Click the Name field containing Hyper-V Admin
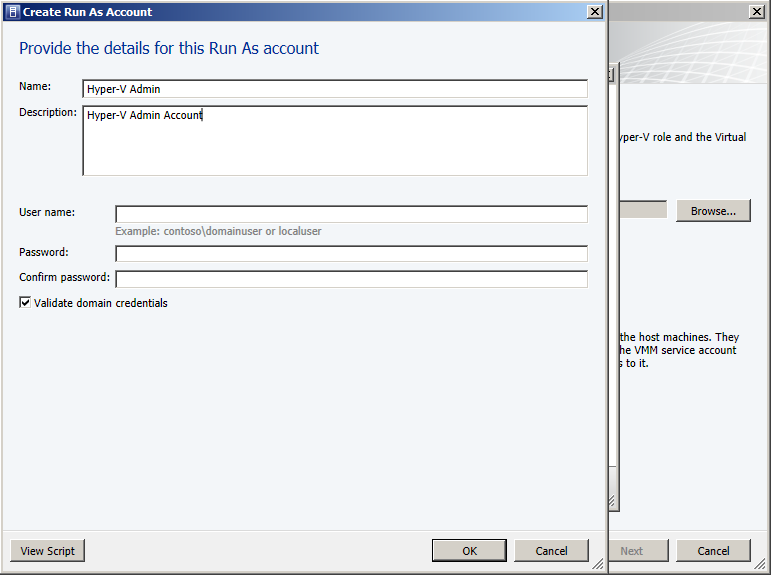This screenshot has width=771, height=575. 335,89
